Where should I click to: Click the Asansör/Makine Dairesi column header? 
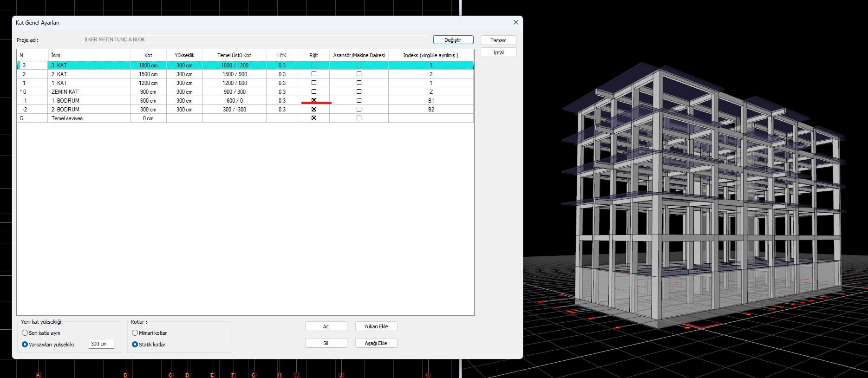click(359, 55)
